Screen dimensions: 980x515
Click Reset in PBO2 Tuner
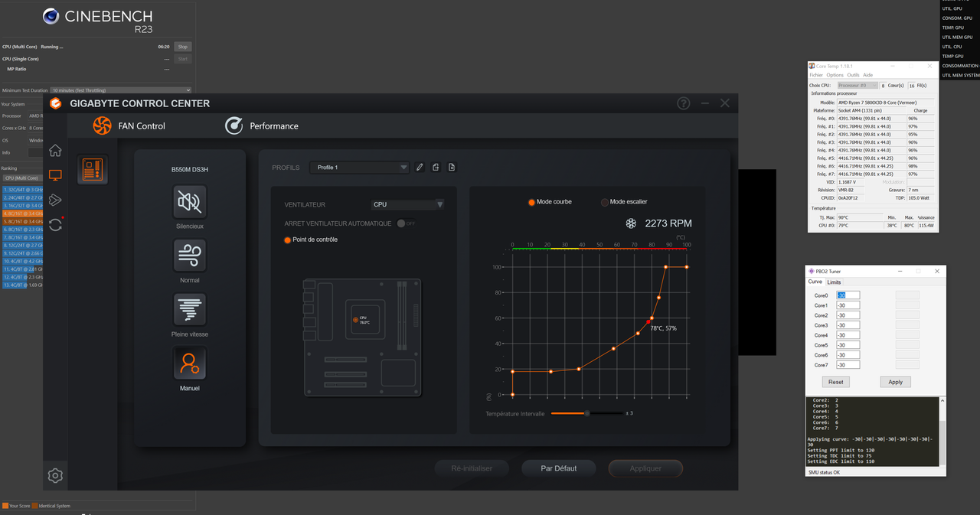click(835, 382)
